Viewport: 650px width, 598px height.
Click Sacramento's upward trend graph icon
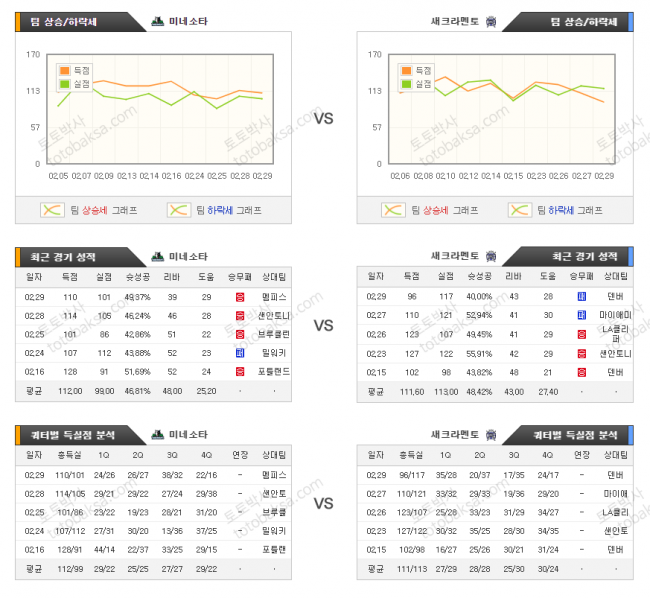click(x=394, y=210)
